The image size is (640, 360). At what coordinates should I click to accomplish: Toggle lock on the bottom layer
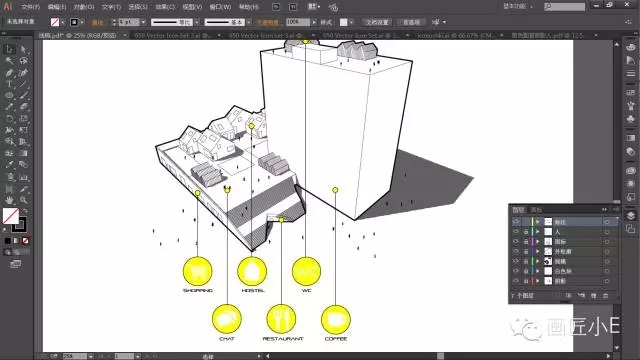pyautogui.click(x=526, y=281)
